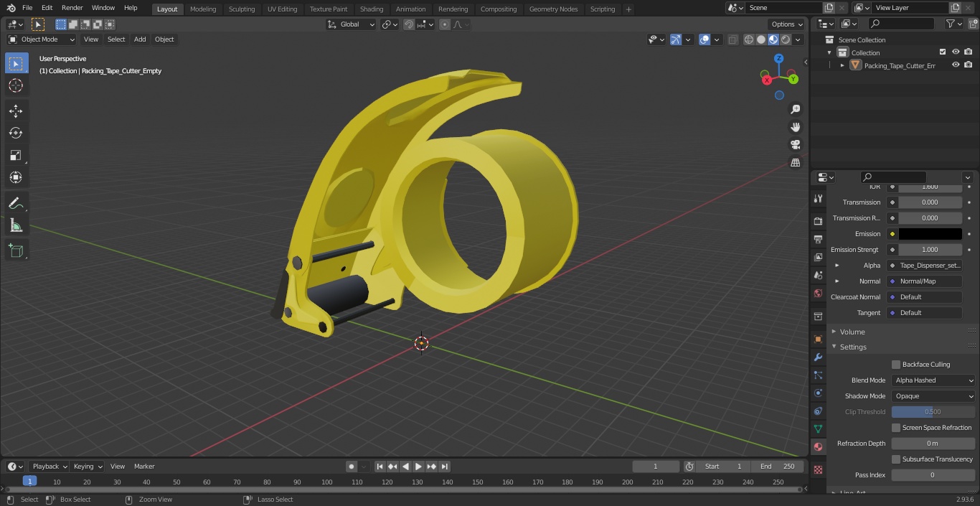Open the Playback dropdown in timeline
The image size is (980, 506).
click(50, 467)
